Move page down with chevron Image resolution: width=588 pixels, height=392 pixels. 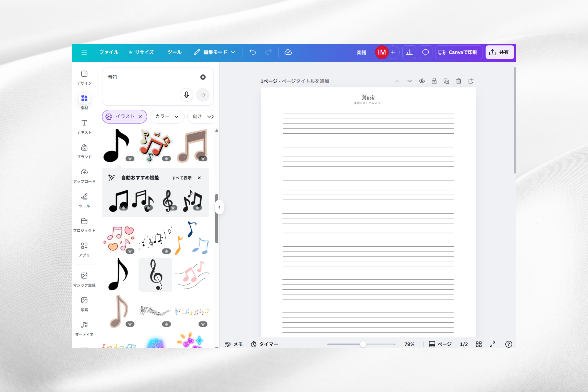[409, 81]
